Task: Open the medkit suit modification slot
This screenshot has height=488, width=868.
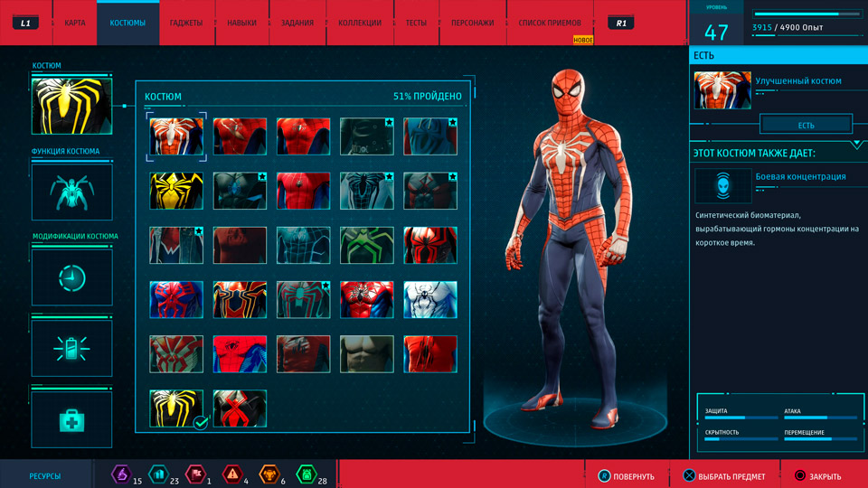Action: point(72,420)
